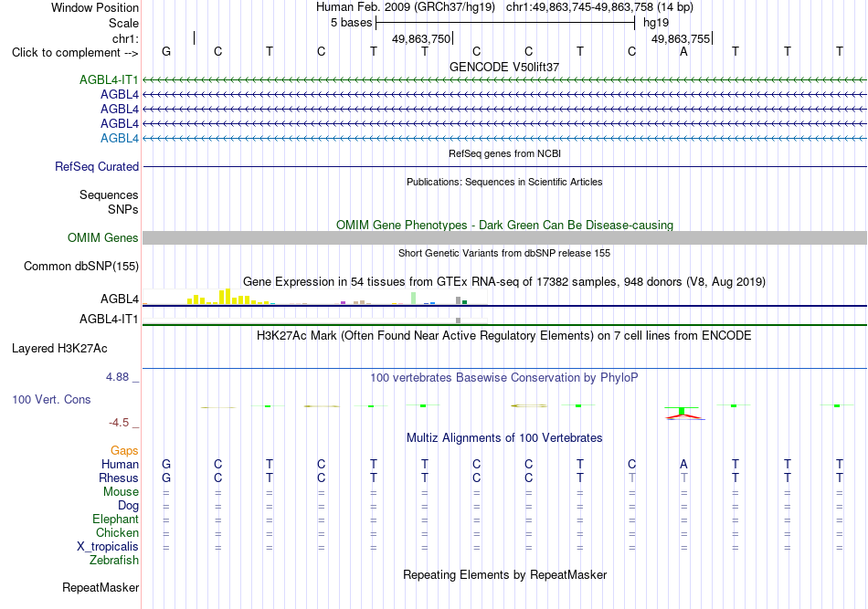Click the Window Position label
The width and height of the screenshot is (868, 609).
tap(95, 7)
